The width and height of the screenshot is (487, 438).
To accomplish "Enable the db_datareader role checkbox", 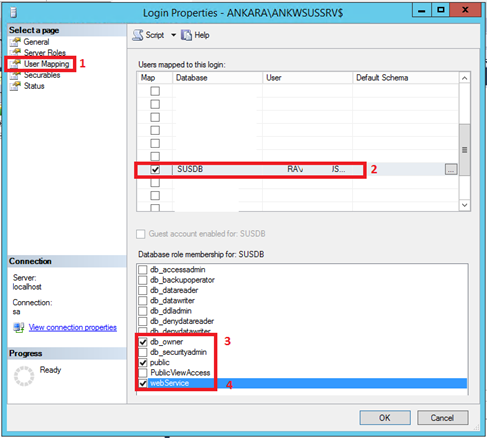I will point(143,290).
